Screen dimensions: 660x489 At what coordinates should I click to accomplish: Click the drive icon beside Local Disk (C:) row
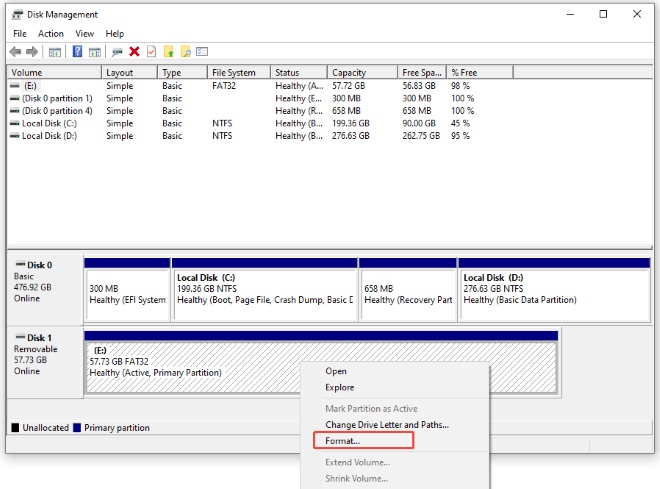15,123
